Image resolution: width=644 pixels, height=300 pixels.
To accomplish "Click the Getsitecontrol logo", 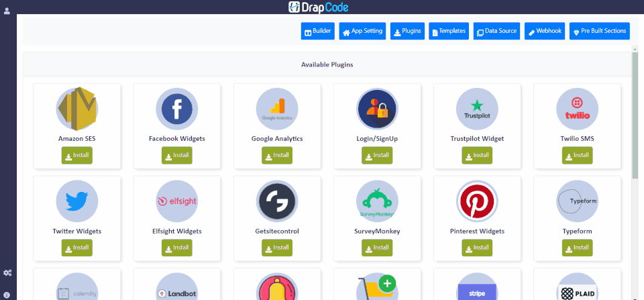I will (x=277, y=201).
